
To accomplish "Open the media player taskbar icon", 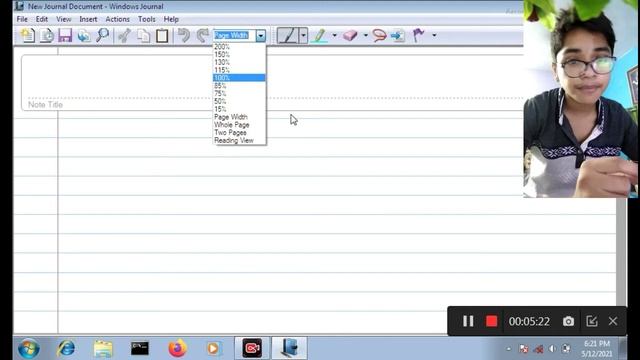I will [213, 349].
